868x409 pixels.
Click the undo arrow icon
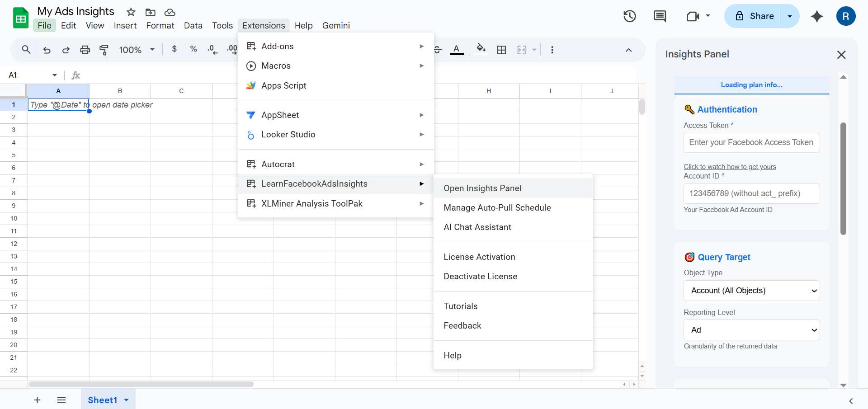[x=47, y=50]
